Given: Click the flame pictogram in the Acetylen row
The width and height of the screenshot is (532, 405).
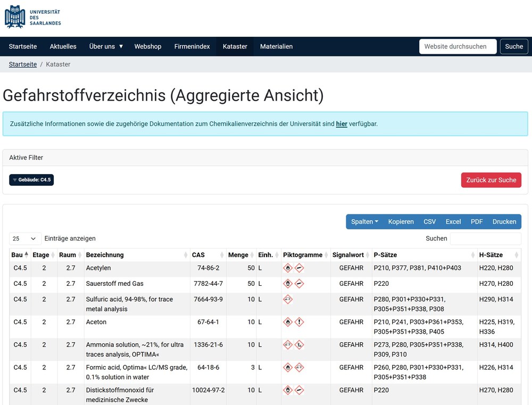Looking at the screenshot, I should (288, 268).
